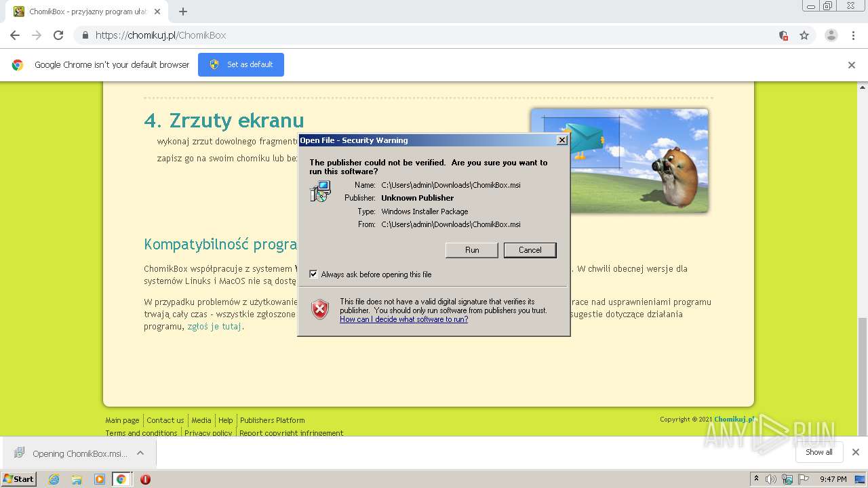Close the downloads bar
Screen dimensions: 868x488
click(856, 452)
